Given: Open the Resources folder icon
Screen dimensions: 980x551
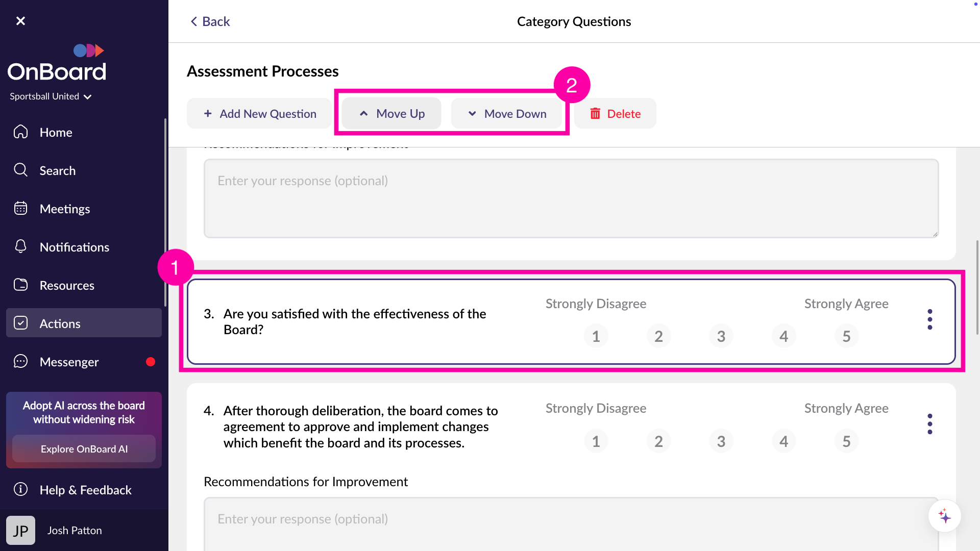Looking at the screenshot, I should point(20,285).
